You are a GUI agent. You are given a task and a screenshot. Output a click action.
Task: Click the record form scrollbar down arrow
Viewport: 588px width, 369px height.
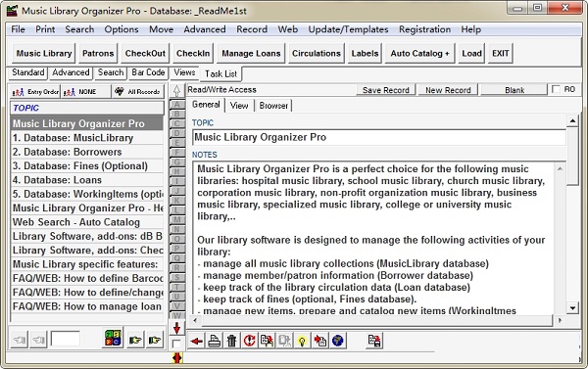click(x=572, y=308)
